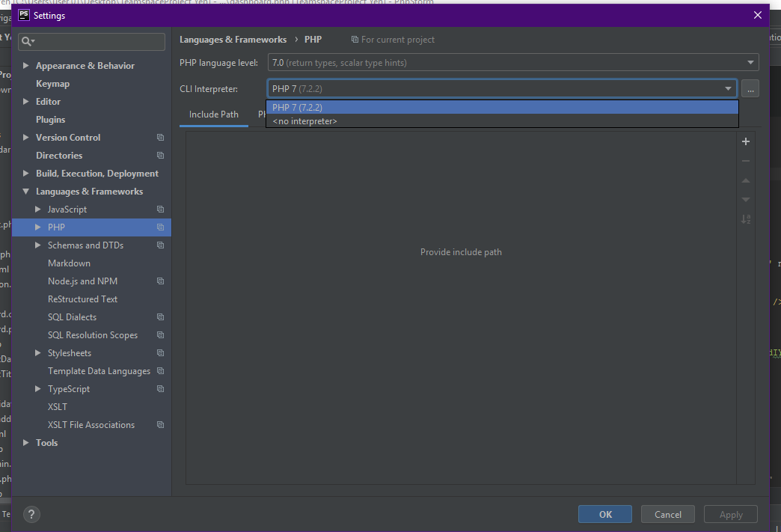
Task: Close the Settings dialog with X
Action: pyautogui.click(x=758, y=15)
